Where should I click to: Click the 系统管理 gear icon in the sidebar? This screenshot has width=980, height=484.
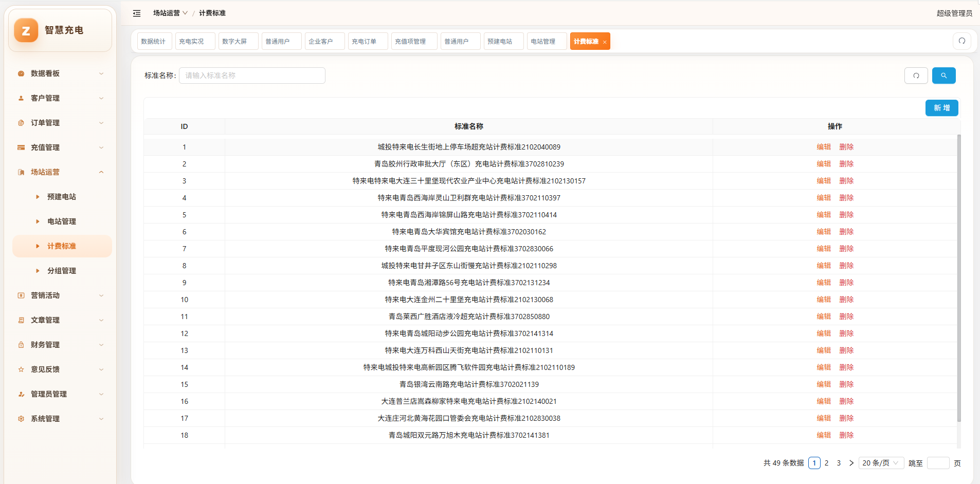[21, 419]
